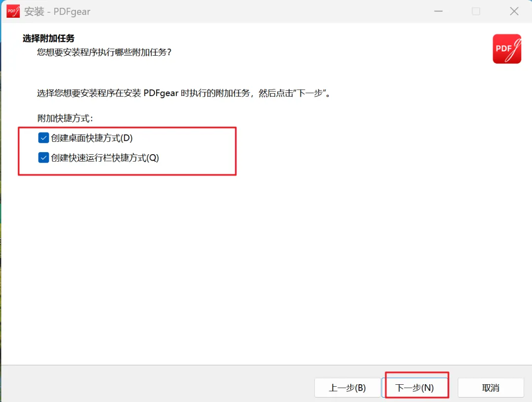The width and height of the screenshot is (532, 402).
Task: Toggle the quick launch bar shortcut checkbox
Action: (43, 158)
